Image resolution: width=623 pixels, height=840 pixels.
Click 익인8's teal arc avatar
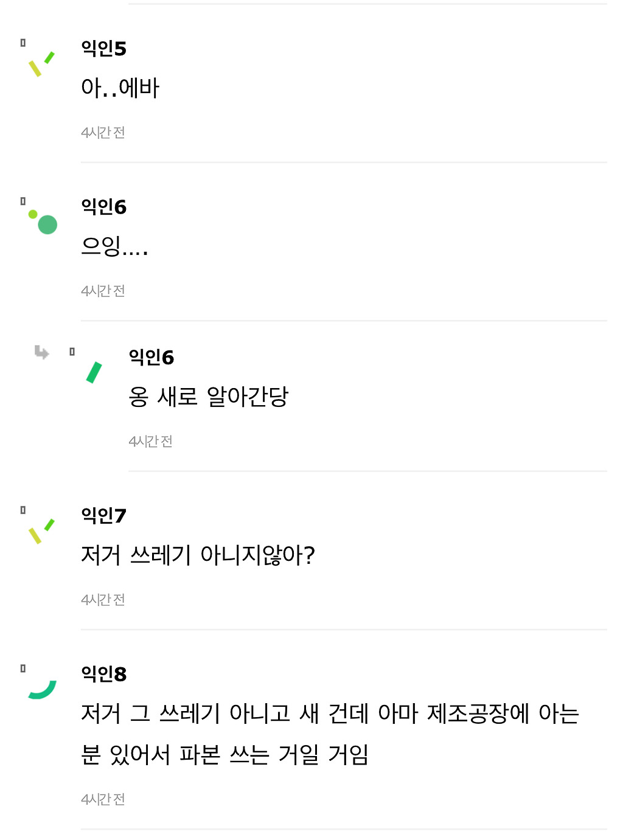point(43,689)
